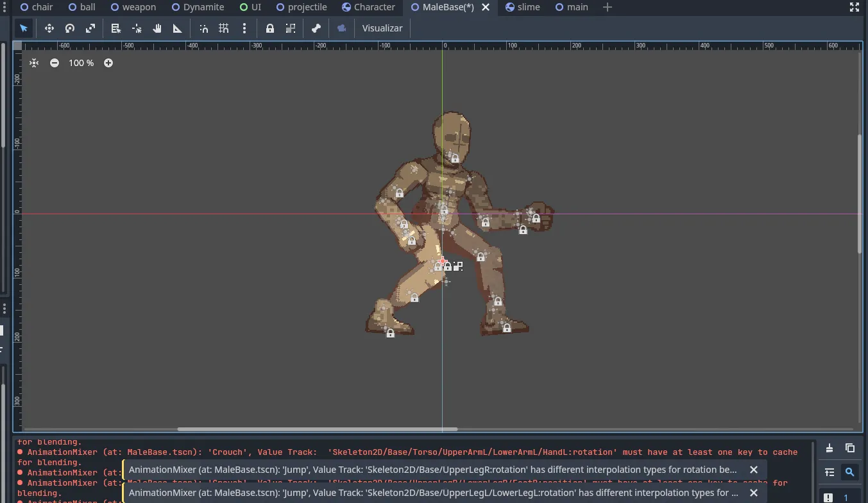Increase zoom with the plus button
Image resolution: width=868 pixels, height=503 pixels.
tap(108, 63)
